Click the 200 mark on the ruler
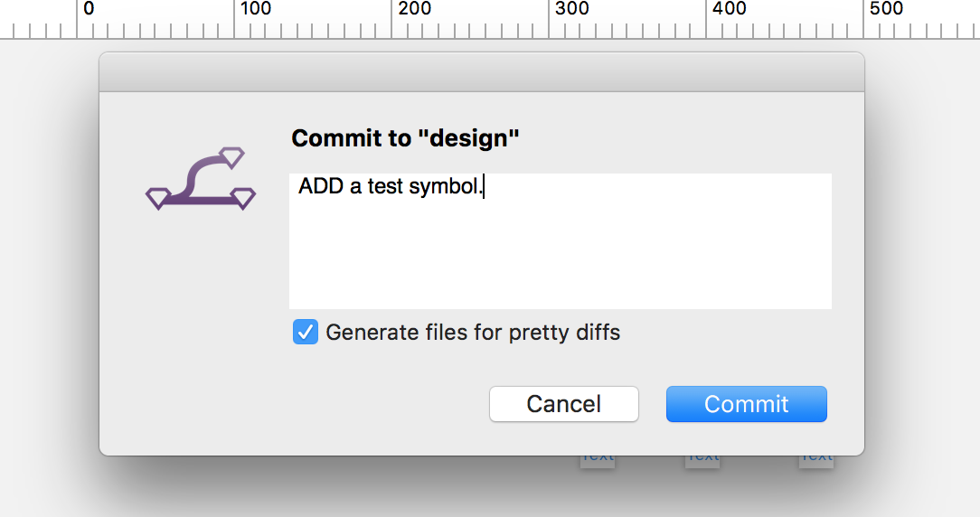Image resolution: width=980 pixels, height=517 pixels. pos(414,9)
